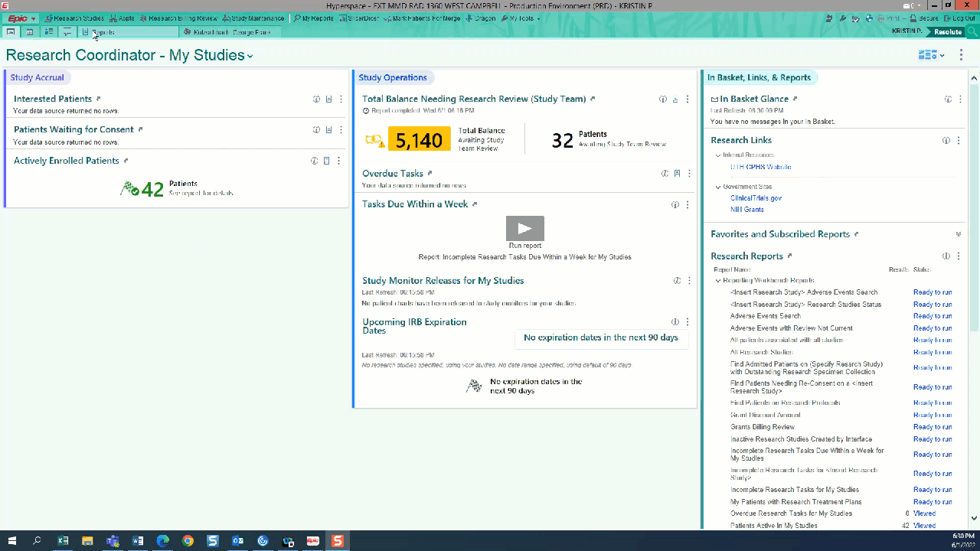
Task: Open the Study Maintenance activity
Action: pos(254,18)
